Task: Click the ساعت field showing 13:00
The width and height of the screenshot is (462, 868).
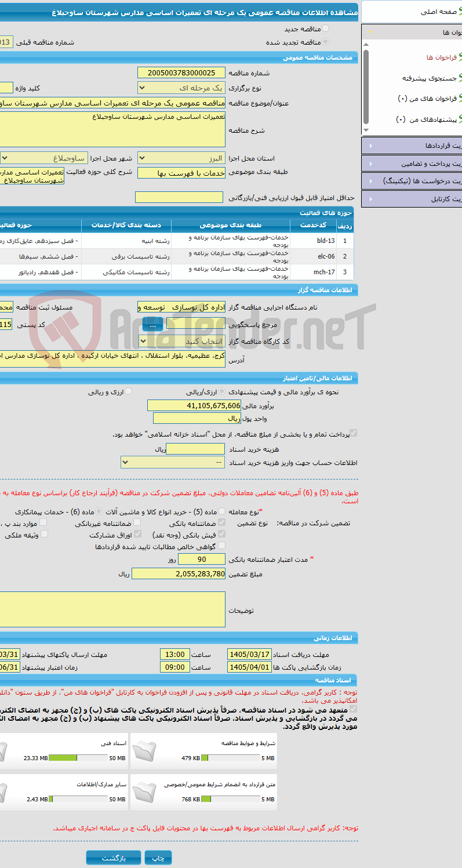Action: point(175,654)
